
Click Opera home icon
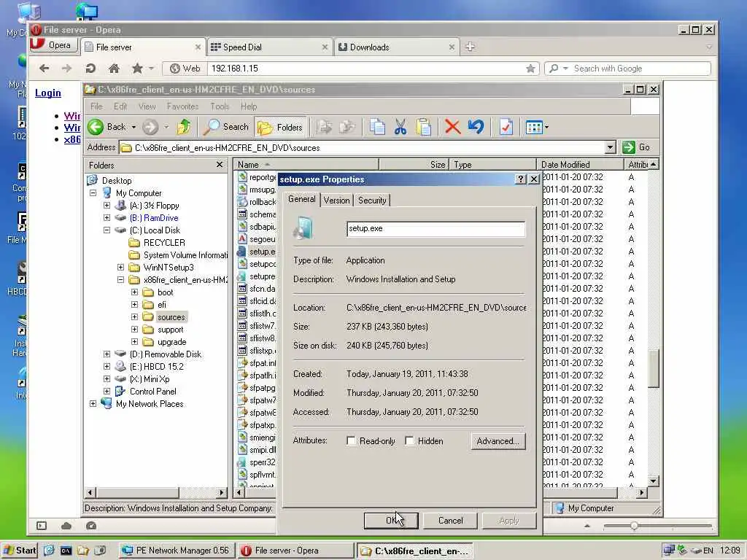coord(114,69)
